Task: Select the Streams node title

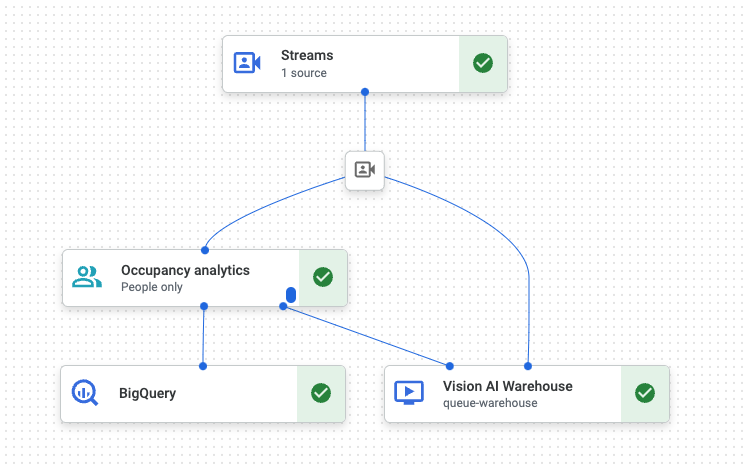Action: click(x=307, y=55)
